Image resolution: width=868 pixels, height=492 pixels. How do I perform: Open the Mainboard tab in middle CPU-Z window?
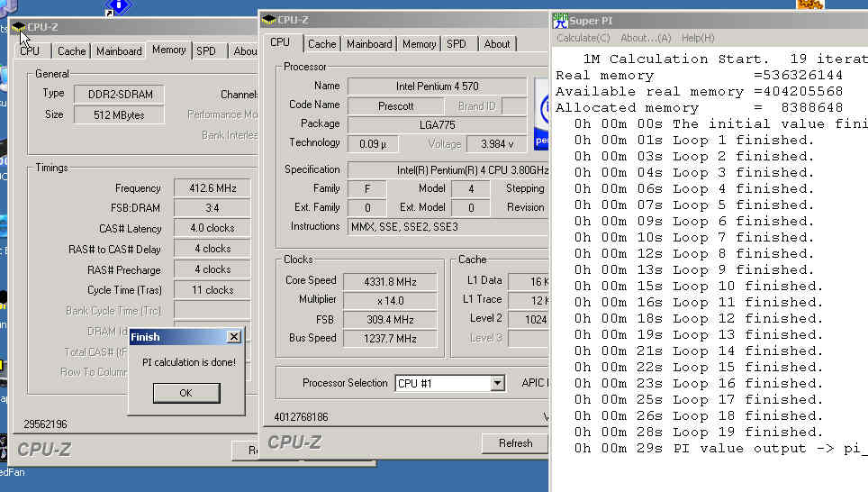(369, 44)
